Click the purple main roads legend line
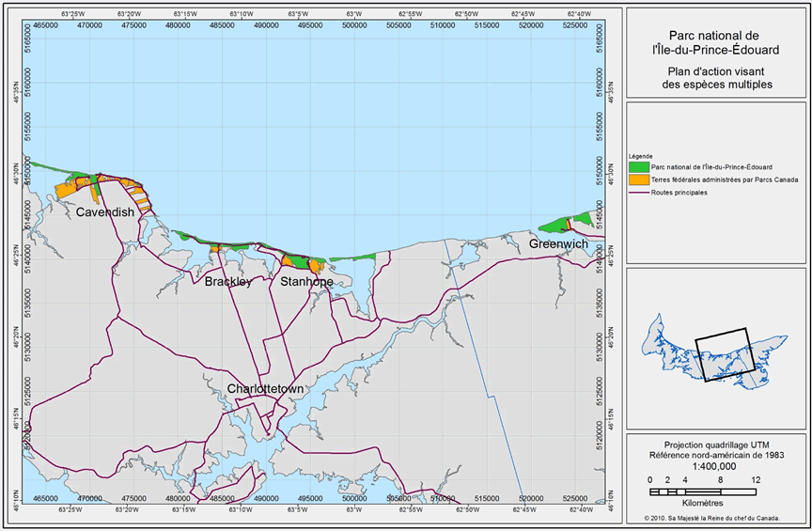This screenshot has height=531, width=812. tap(638, 192)
